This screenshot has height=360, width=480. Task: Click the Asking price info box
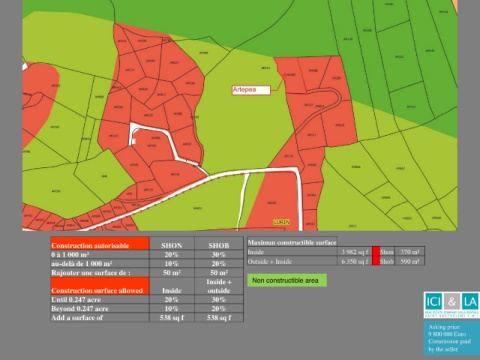coord(452,338)
